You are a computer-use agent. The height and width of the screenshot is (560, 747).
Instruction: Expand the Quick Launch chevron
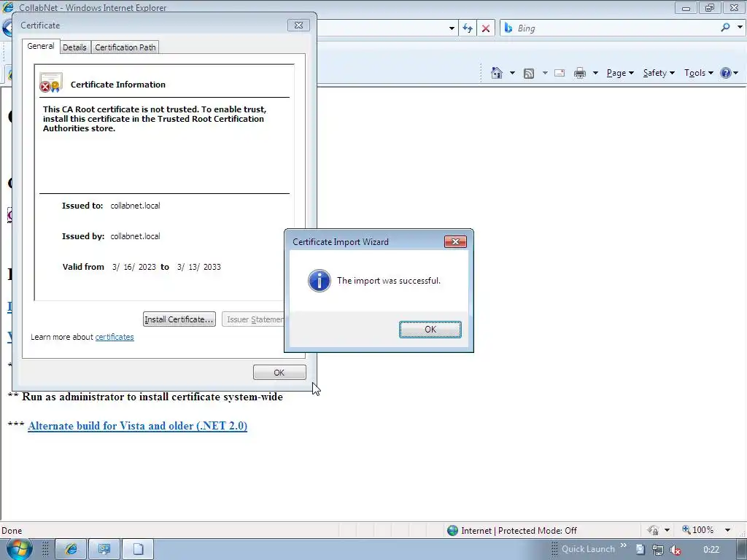click(x=623, y=545)
